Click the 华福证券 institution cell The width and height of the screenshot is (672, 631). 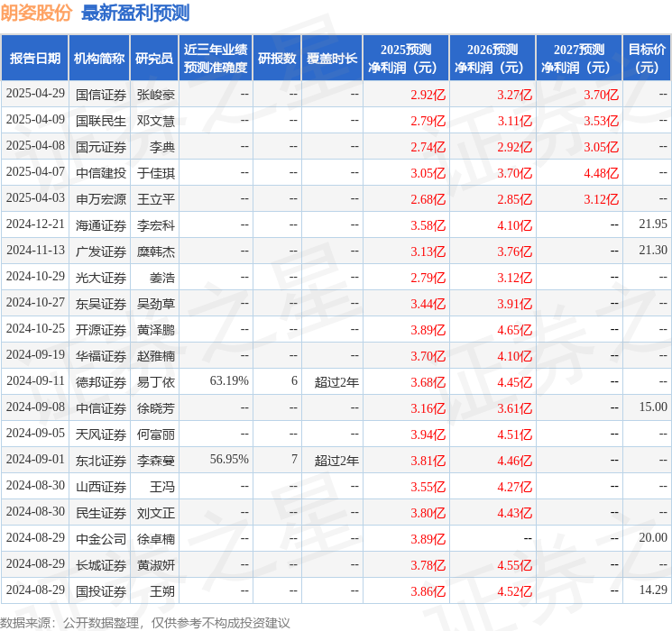pyautogui.click(x=101, y=356)
